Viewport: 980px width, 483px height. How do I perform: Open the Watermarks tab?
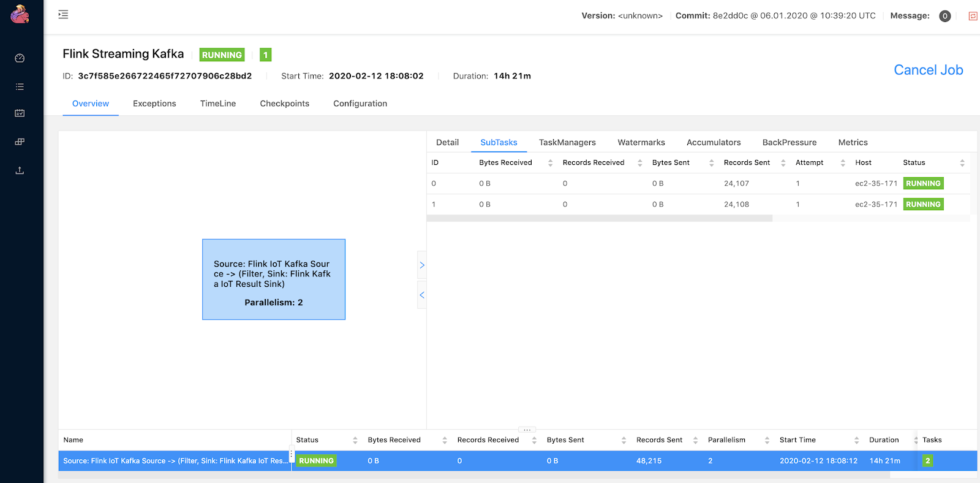tap(641, 142)
